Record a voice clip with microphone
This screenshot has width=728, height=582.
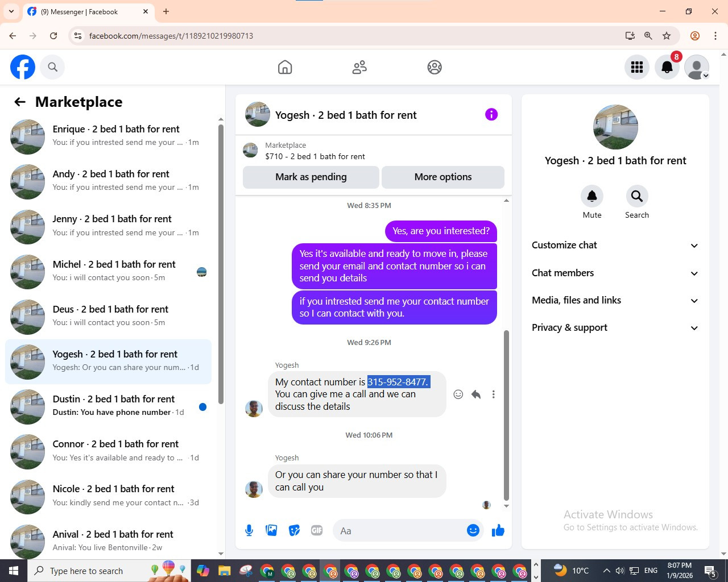tap(249, 530)
